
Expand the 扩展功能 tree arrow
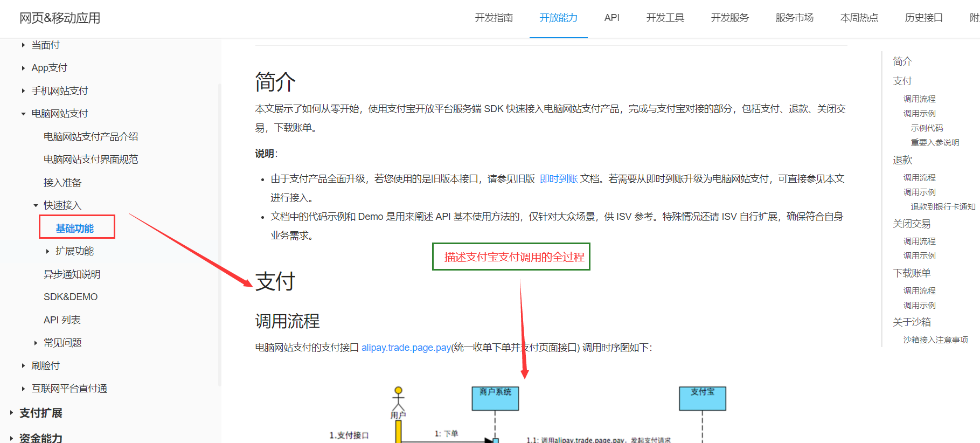tap(47, 251)
